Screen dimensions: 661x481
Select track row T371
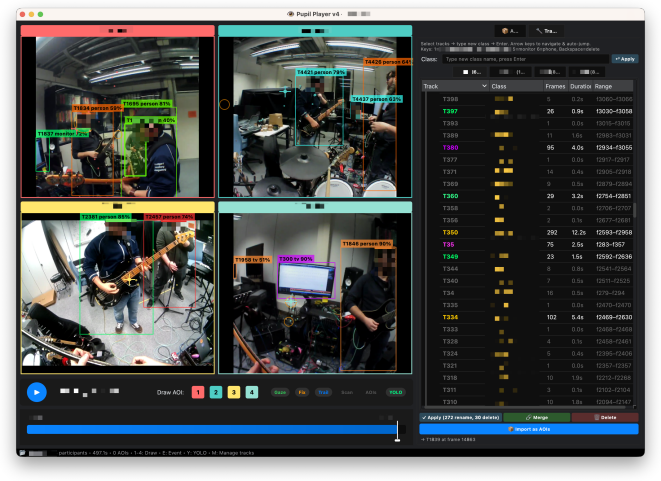pos(529,172)
